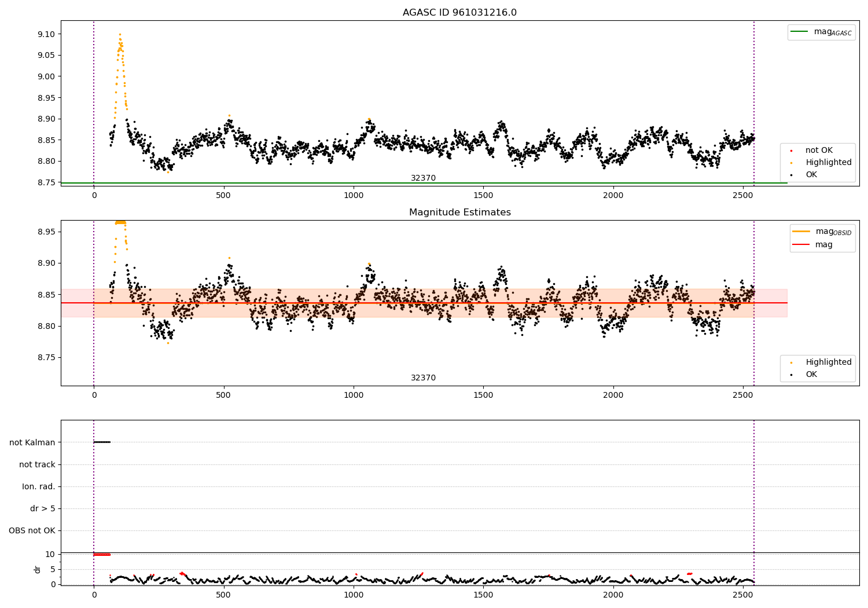Click the red dot marker beside "not OK"
This screenshot has height=608, width=868.
791,151
